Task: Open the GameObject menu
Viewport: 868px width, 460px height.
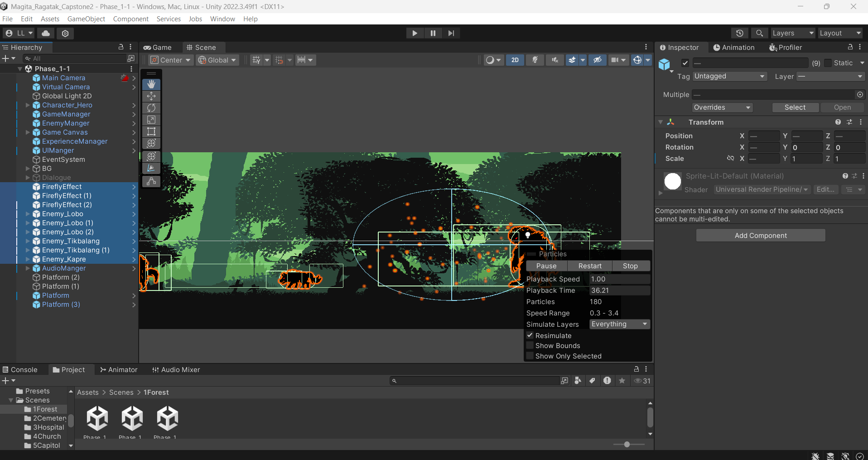Action: pyautogui.click(x=86, y=19)
